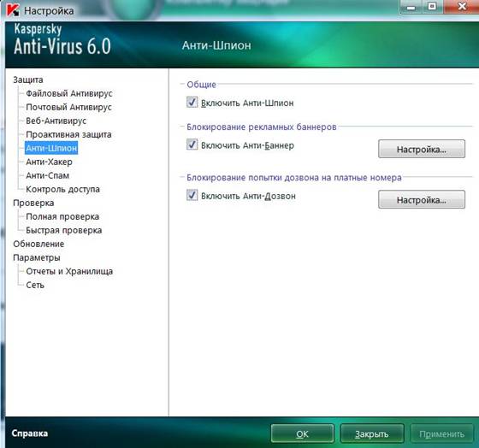Viewport: 479px width, 448px height.
Task: Open Проактивная защита settings
Action: [68, 134]
